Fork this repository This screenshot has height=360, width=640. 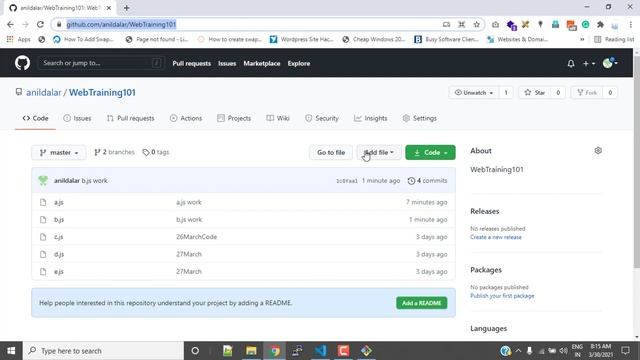(587, 93)
